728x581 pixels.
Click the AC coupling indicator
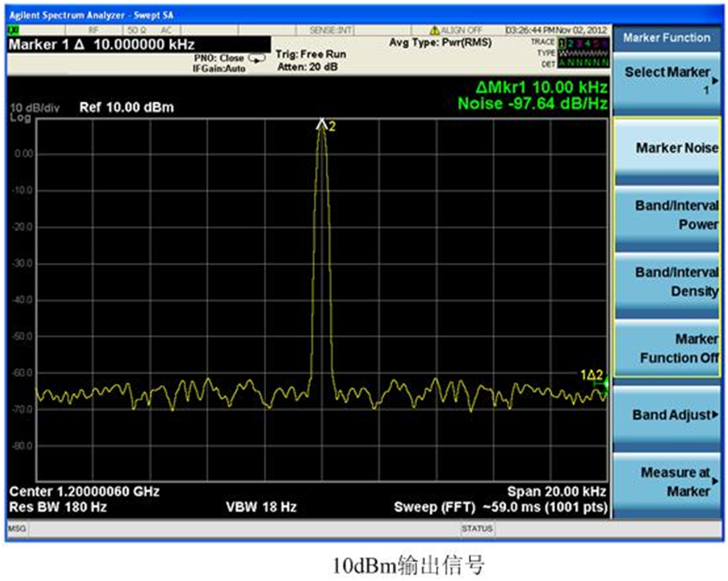point(164,30)
